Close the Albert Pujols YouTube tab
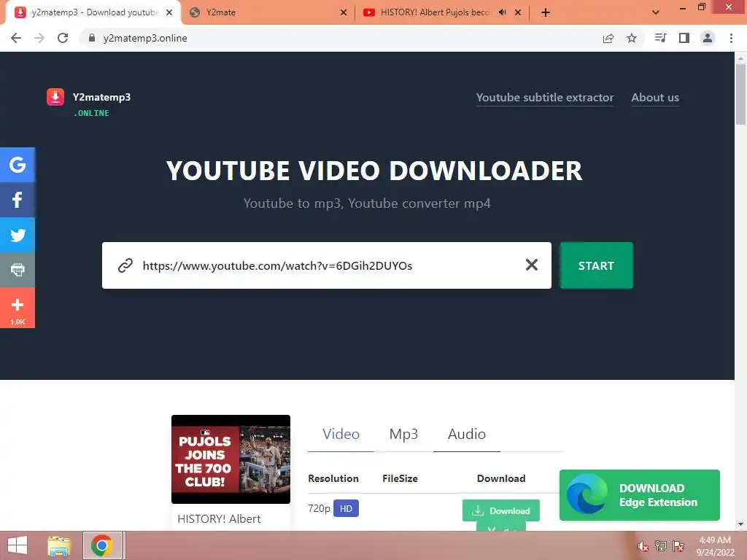The image size is (747, 560). 518,12
